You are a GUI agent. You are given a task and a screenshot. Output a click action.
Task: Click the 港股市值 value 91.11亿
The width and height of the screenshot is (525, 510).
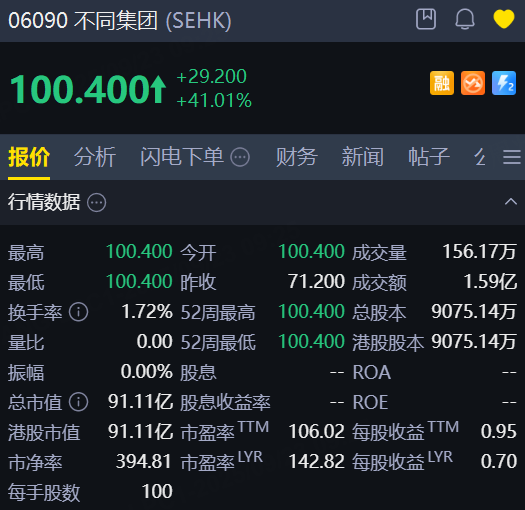coord(140,432)
